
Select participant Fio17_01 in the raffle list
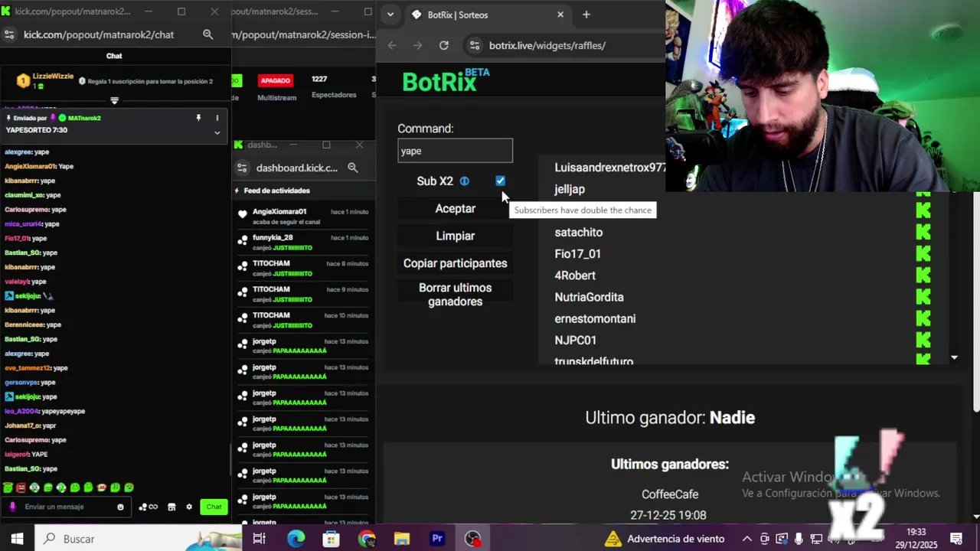pos(577,253)
